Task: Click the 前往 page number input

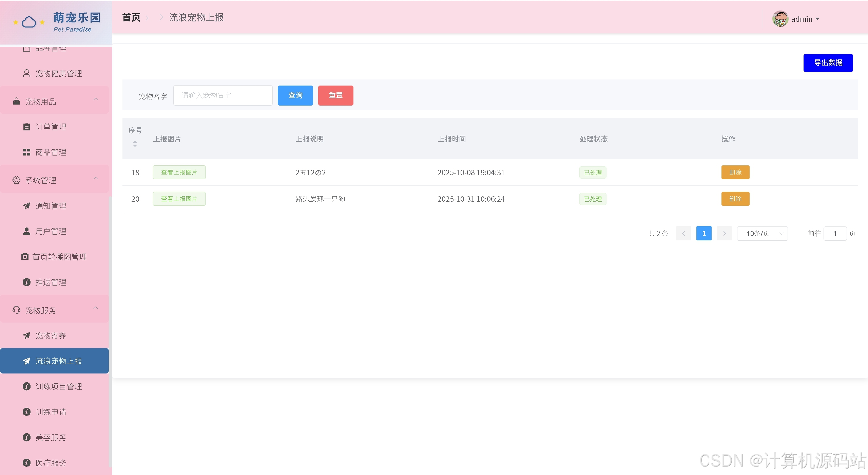Action: point(835,233)
